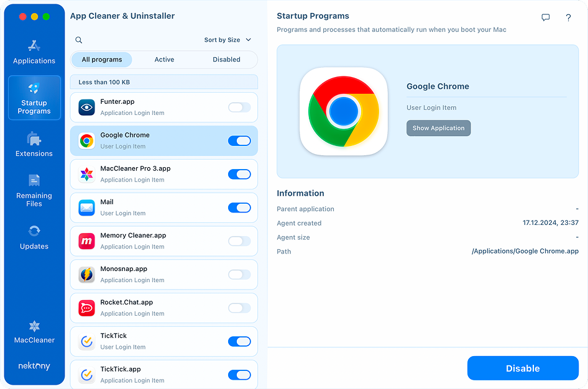Select the Extensions sidebar icon

[34, 144]
